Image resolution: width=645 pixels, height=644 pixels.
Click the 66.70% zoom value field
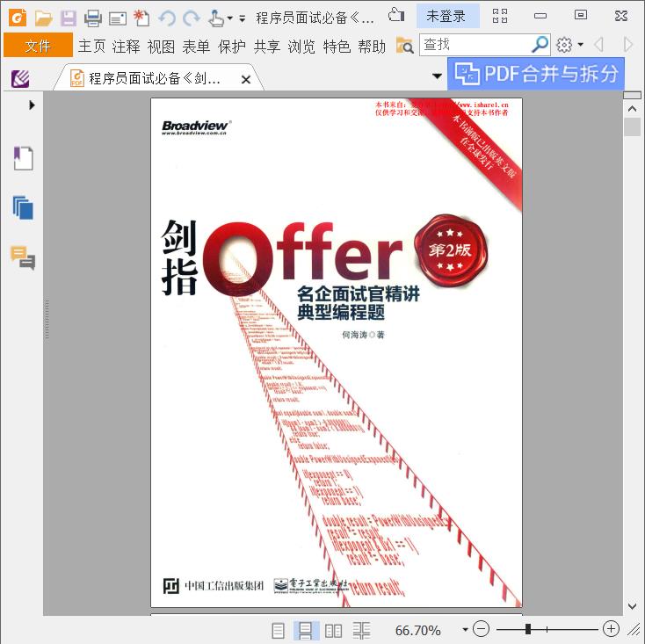(417, 630)
